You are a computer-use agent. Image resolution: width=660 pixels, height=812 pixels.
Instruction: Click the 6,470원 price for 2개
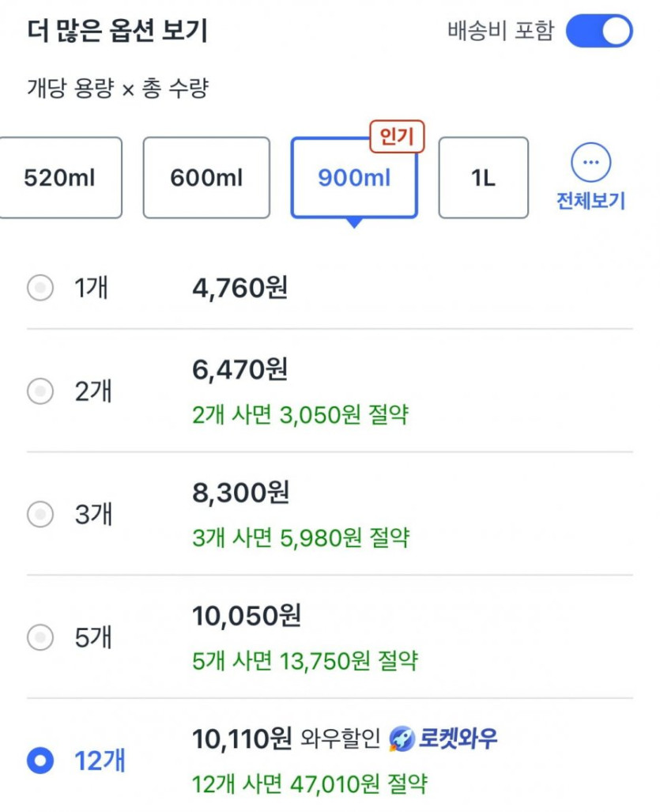tap(239, 368)
